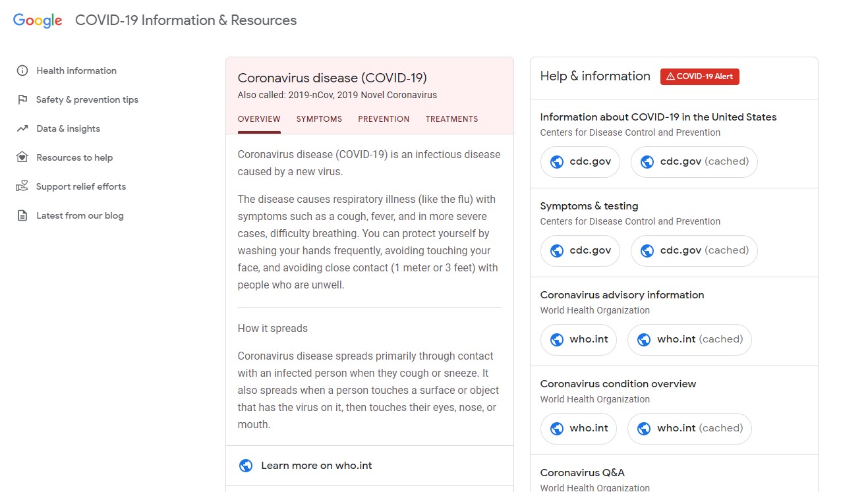Click the COVID-19 Alert badge
The height and width of the screenshot is (492, 868).
[x=699, y=76]
